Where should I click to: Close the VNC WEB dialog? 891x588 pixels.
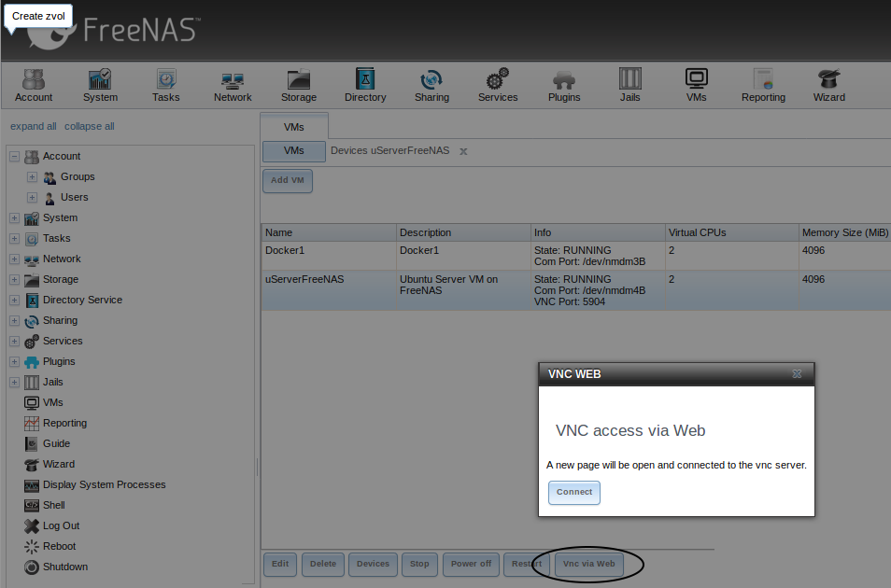pos(797,374)
